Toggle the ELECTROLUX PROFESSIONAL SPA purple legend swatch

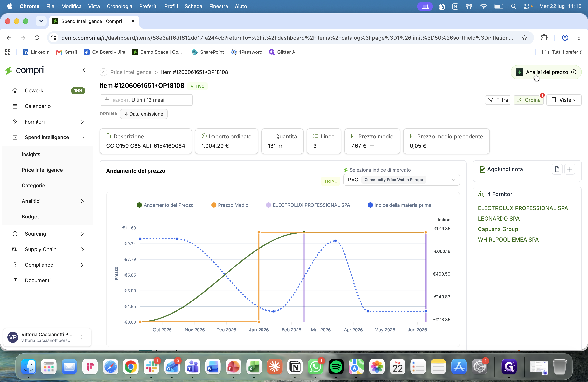click(x=268, y=205)
